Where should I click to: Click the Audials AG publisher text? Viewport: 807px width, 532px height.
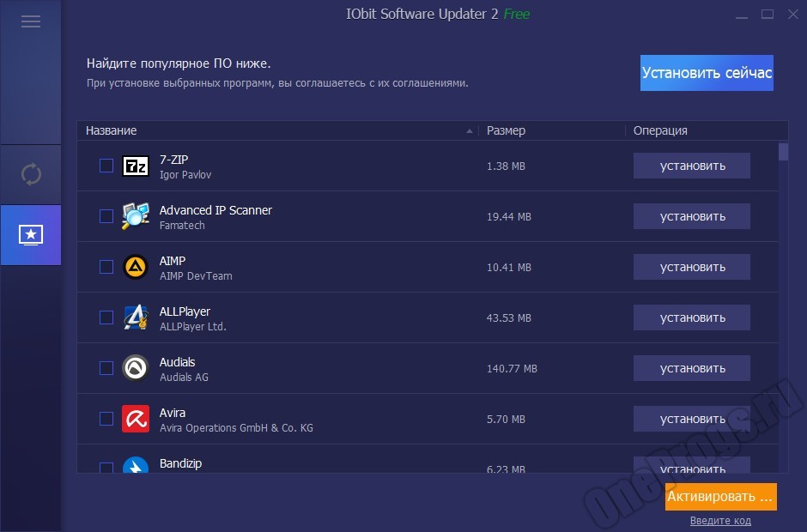point(184,378)
